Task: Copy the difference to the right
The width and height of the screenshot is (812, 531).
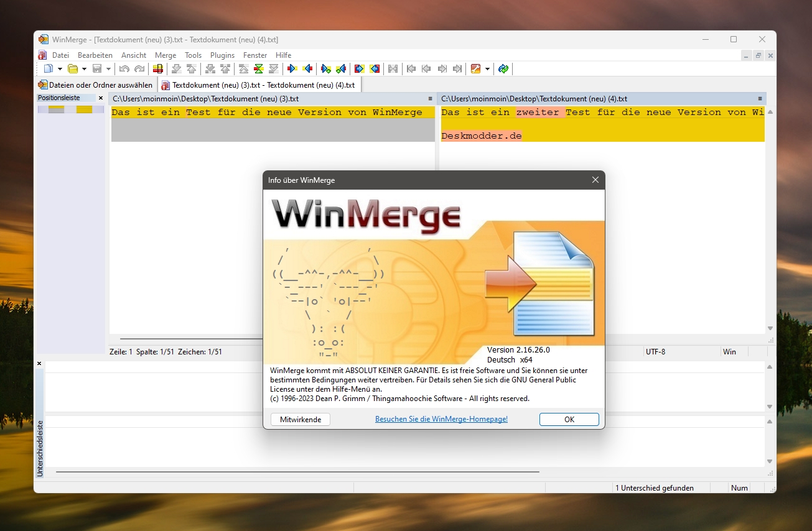Action: point(292,69)
